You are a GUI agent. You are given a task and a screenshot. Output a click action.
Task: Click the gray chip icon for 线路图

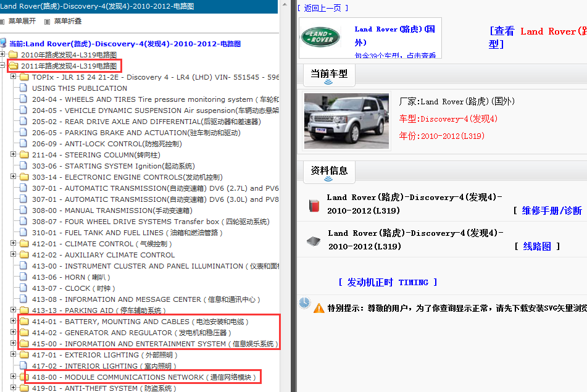pyautogui.click(x=314, y=241)
